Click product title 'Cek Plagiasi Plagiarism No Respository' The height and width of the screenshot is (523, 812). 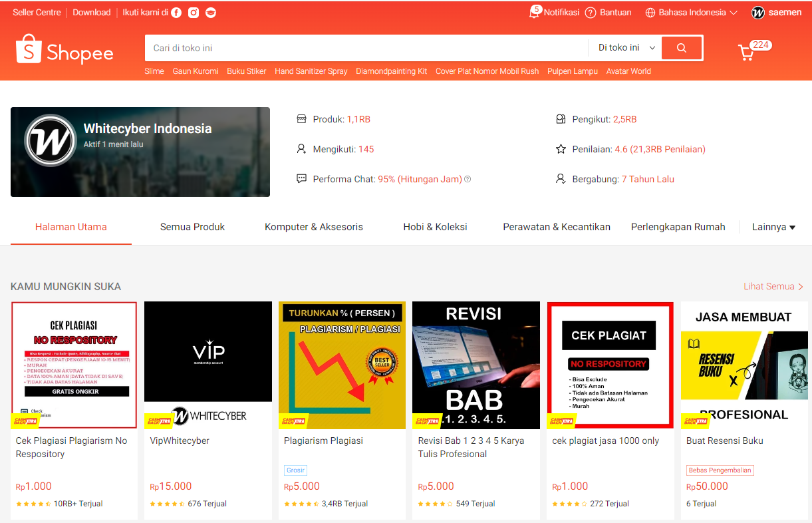(x=72, y=447)
